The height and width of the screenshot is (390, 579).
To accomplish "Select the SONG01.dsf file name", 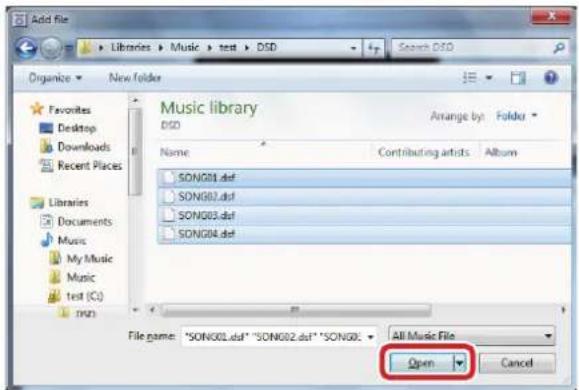I will [207, 178].
